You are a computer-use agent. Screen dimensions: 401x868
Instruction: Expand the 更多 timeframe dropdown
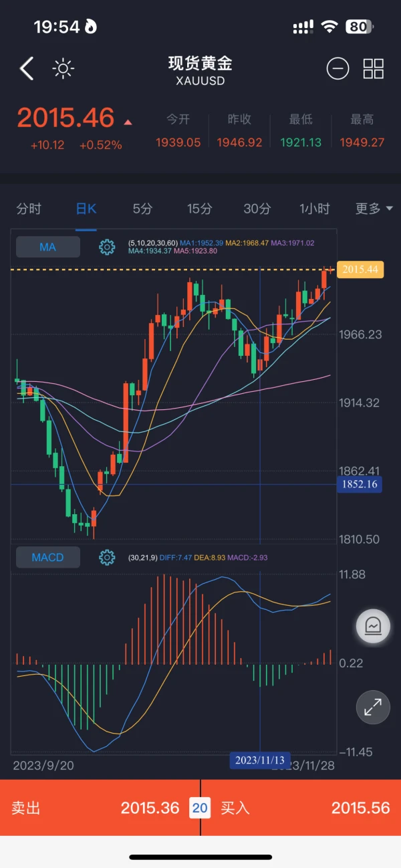tap(374, 209)
